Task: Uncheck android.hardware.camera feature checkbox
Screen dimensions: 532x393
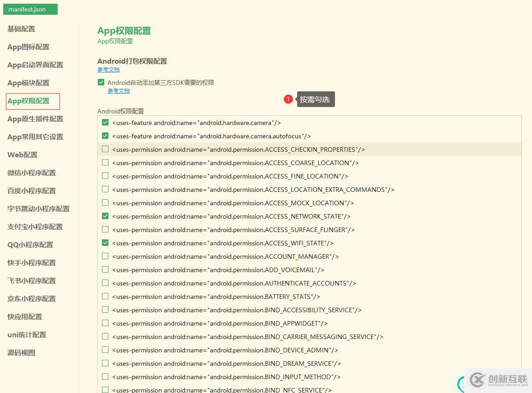Action: (105, 123)
